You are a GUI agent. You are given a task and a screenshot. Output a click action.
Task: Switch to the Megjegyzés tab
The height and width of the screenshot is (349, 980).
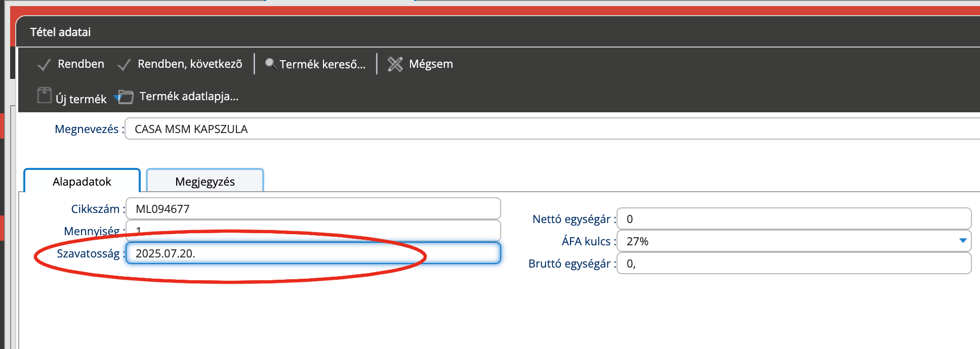tap(205, 181)
